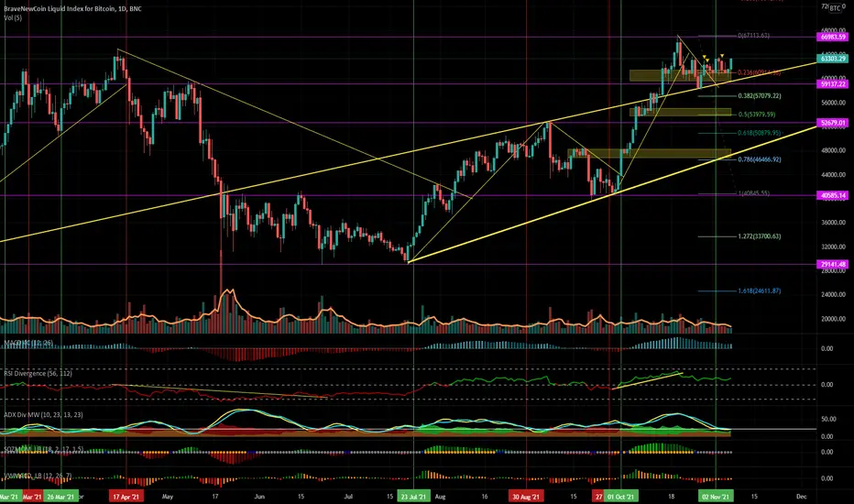
Task: Click the red 30 Aug '21 date marker
Action: coord(526,497)
